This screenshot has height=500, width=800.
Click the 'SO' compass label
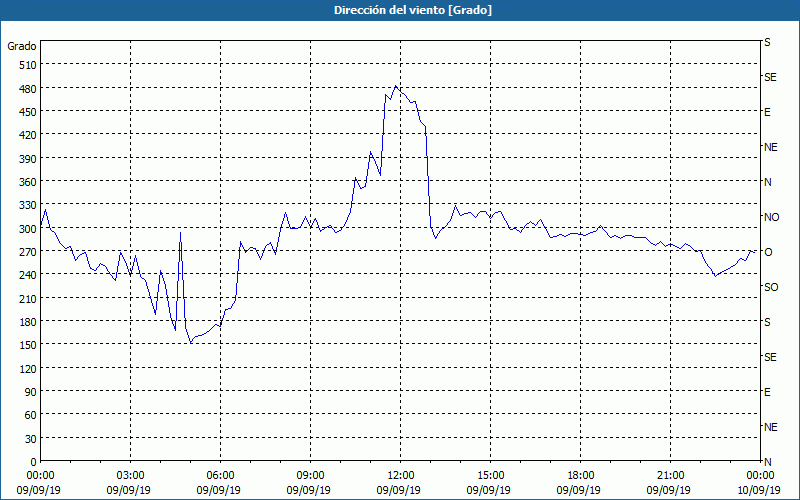tap(771, 287)
